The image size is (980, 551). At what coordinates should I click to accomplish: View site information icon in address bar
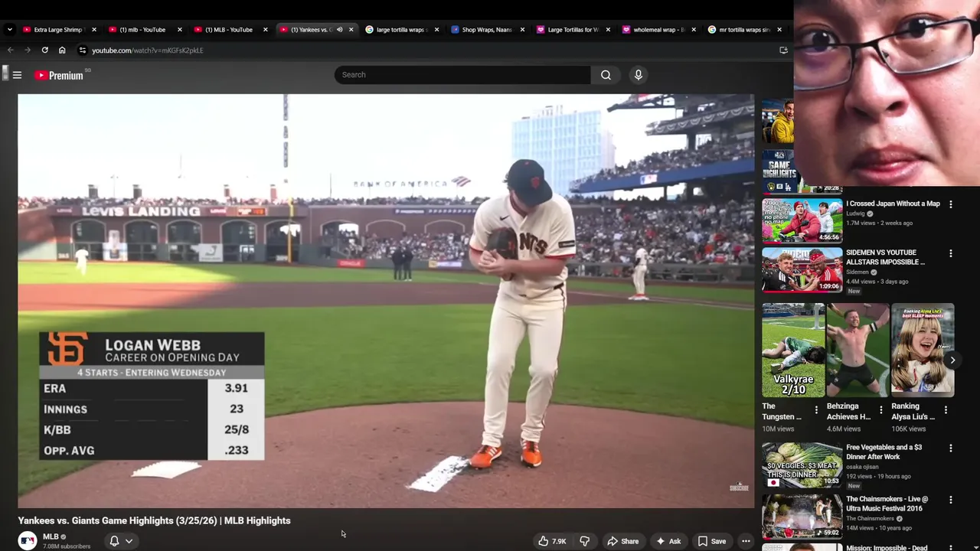(83, 51)
